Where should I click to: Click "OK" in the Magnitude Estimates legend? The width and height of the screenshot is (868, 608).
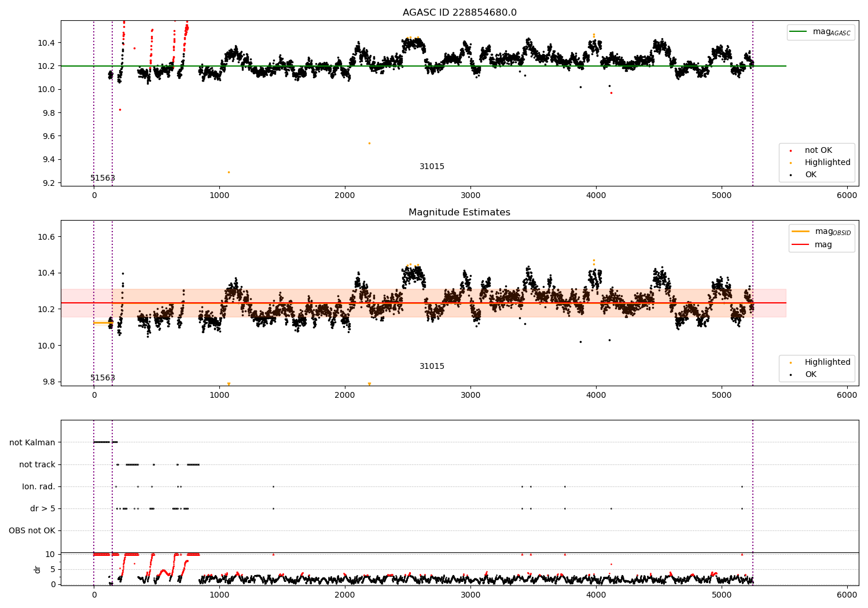[811, 375]
